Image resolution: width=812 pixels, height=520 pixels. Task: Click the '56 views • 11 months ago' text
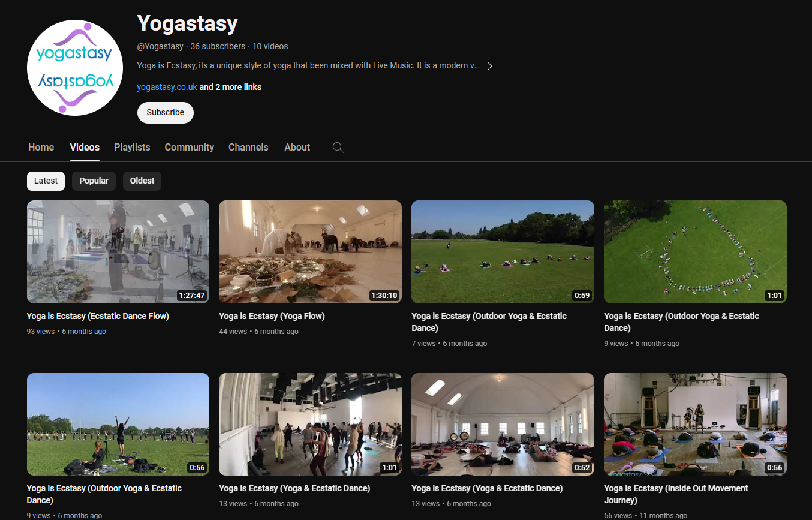tap(645, 516)
